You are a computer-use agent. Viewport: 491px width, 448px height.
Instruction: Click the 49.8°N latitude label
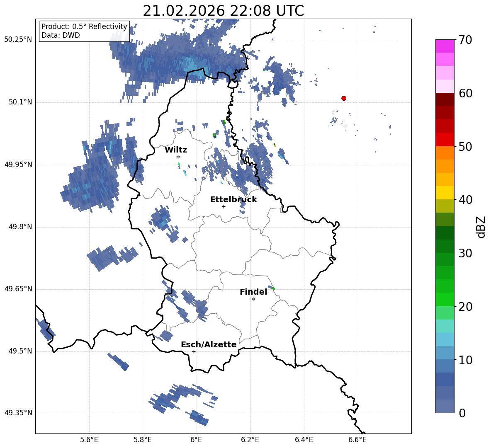20,227
